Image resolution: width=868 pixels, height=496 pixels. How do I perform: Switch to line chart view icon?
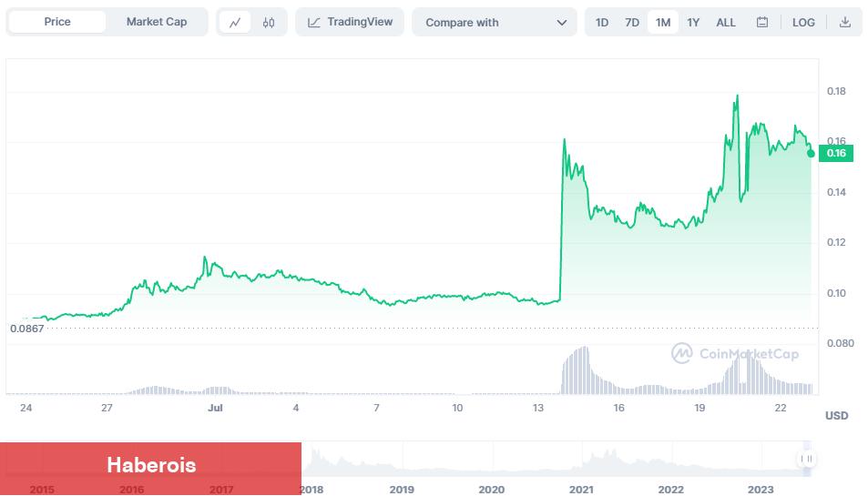click(235, 23)
